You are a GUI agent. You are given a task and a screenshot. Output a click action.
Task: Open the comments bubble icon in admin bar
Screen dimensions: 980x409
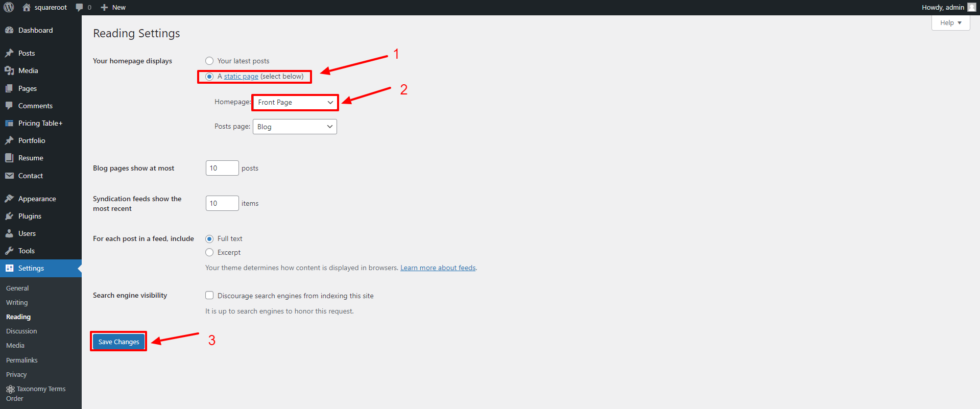pyautogui.click(x=79, y=7)
